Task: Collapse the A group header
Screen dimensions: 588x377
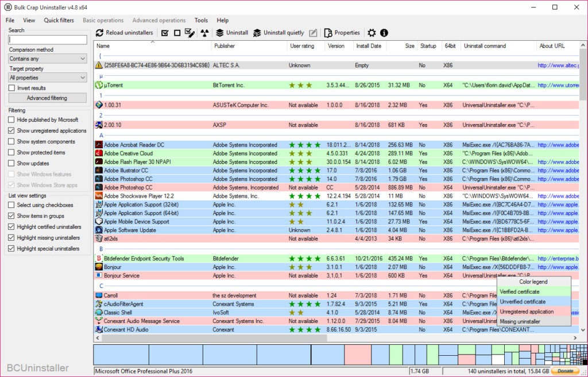Action: click(101, 136)
